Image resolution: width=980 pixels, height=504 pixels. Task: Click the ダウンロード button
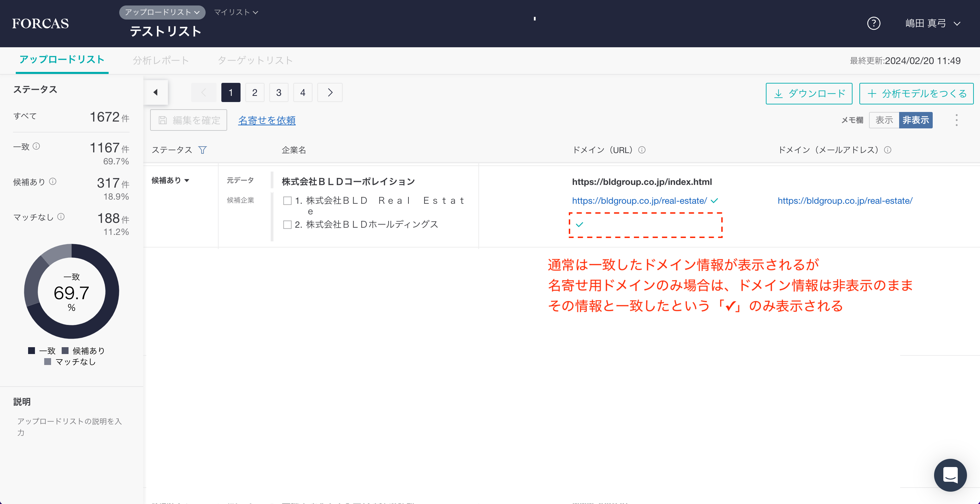point(809,93)
